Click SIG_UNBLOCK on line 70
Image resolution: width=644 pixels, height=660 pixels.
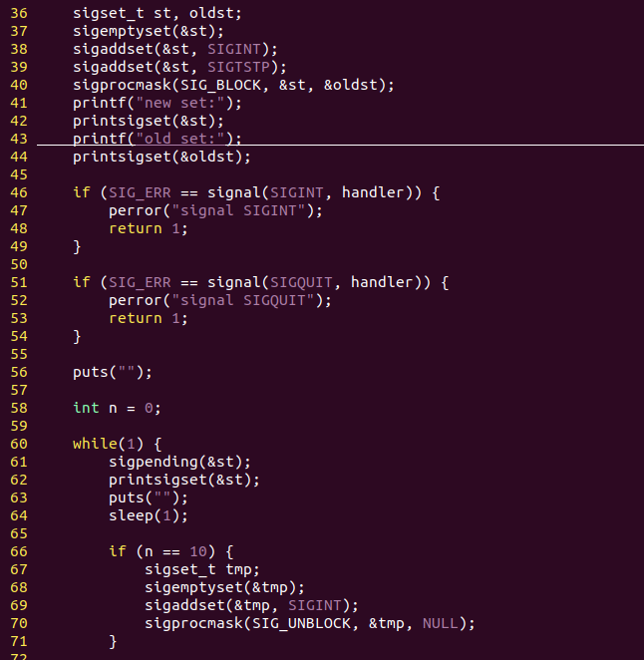[305, 623]
